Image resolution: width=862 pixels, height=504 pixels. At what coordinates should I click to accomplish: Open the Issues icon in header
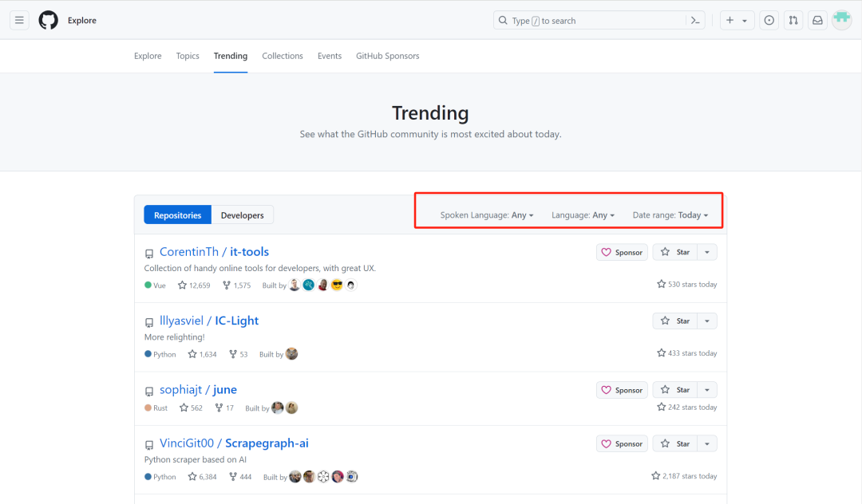(769, 20)
